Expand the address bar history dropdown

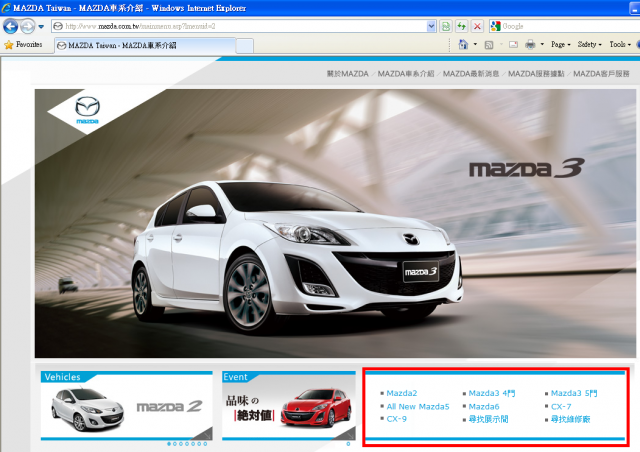click(x=431, y=27)
